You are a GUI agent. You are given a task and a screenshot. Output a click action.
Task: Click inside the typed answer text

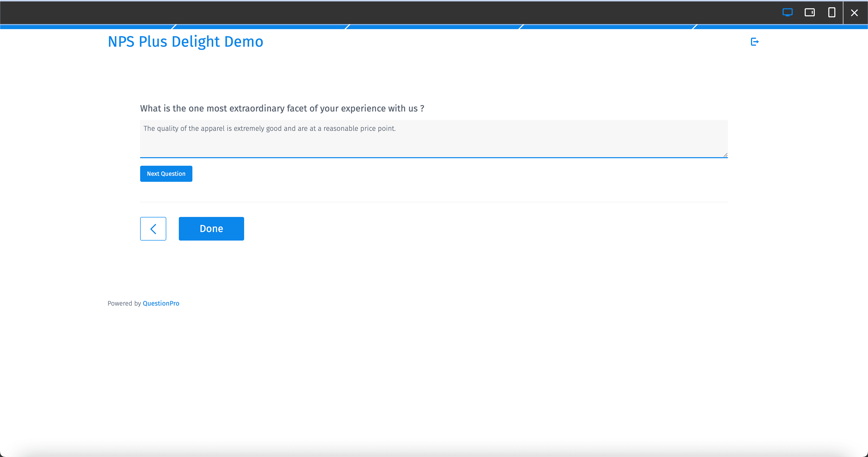[x=269, y=128]
